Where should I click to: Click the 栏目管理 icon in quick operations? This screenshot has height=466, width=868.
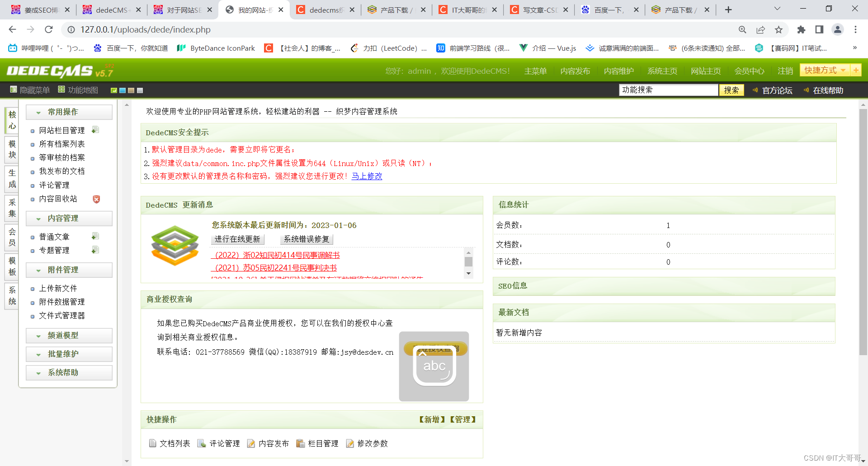pyautogui.click(x=300, y=443)
